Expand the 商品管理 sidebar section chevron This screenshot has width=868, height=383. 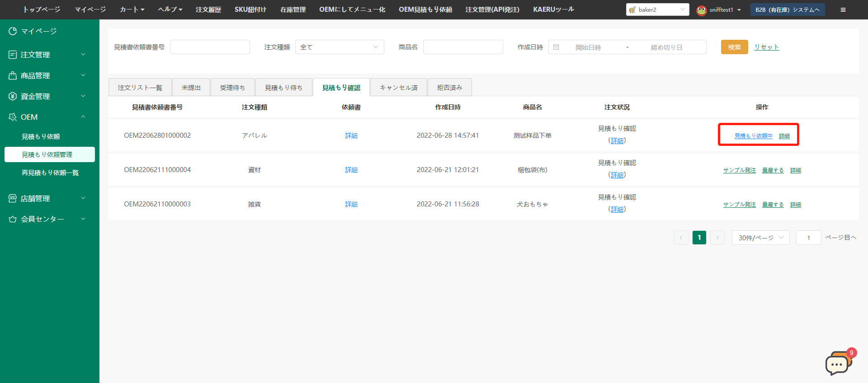[83, 75]
